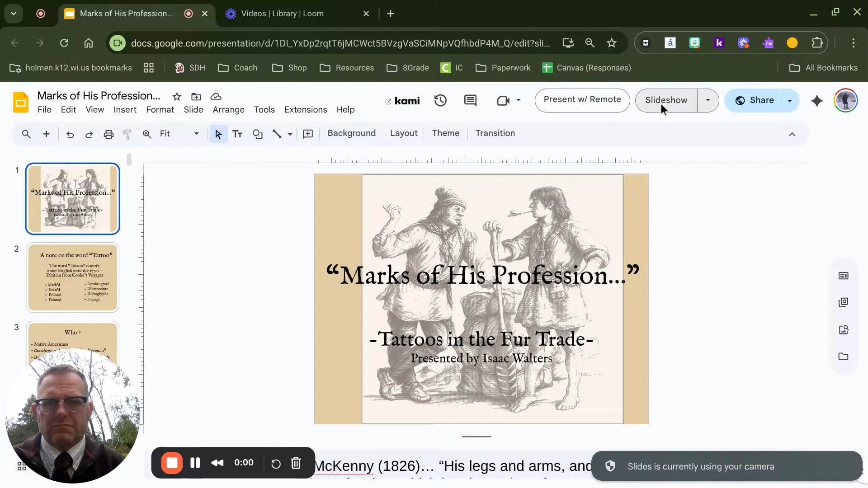Open the Slideshow options dropdown arrow
The width and height of the screenshot is (868, 488).
[x=708, y=100]
